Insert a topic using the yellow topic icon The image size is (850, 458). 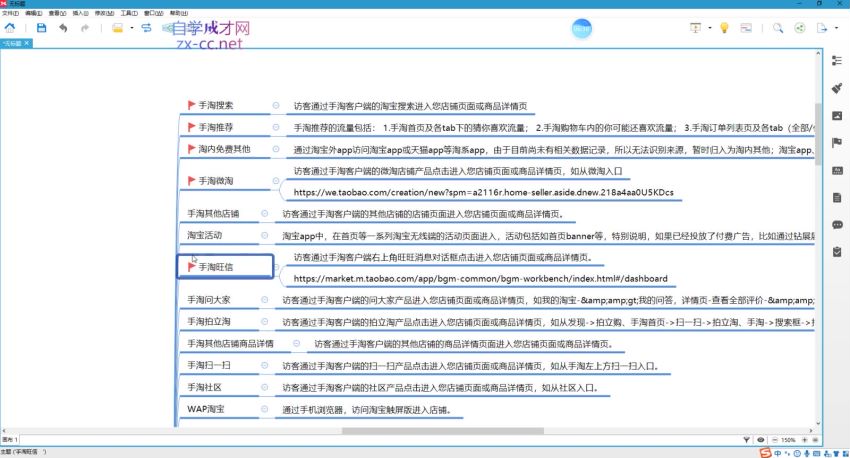pyautogui.click(x=117, y=28)
